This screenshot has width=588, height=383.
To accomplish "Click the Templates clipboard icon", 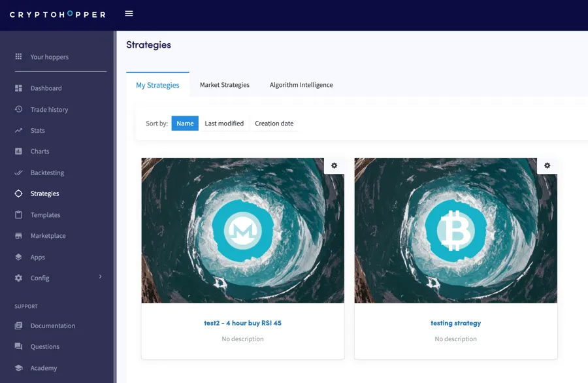I will tap(18, 214).
